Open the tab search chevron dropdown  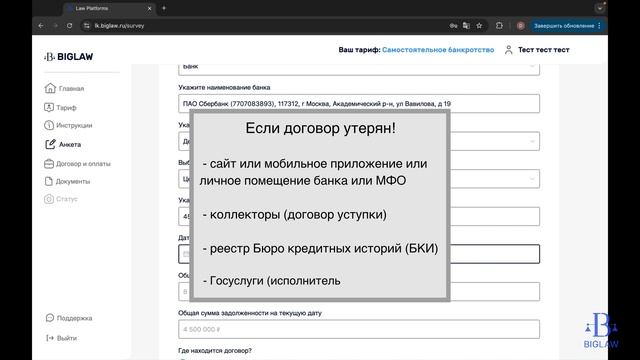[600, 8]
